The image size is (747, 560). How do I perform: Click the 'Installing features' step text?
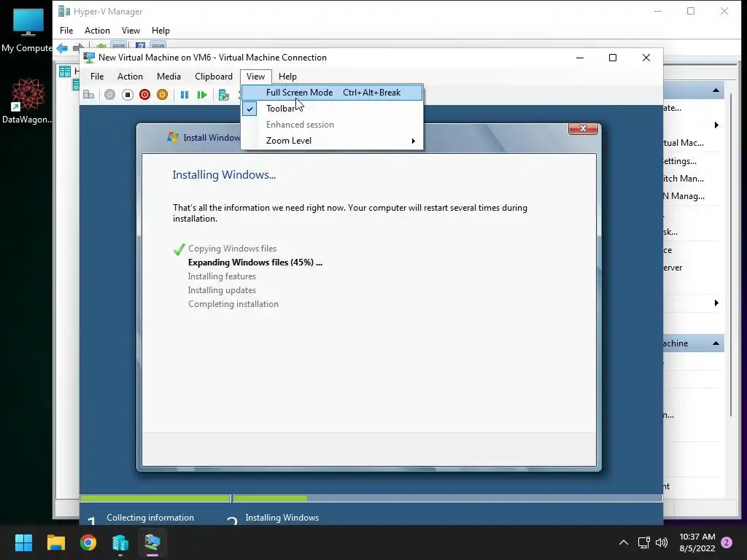[222, 276]
